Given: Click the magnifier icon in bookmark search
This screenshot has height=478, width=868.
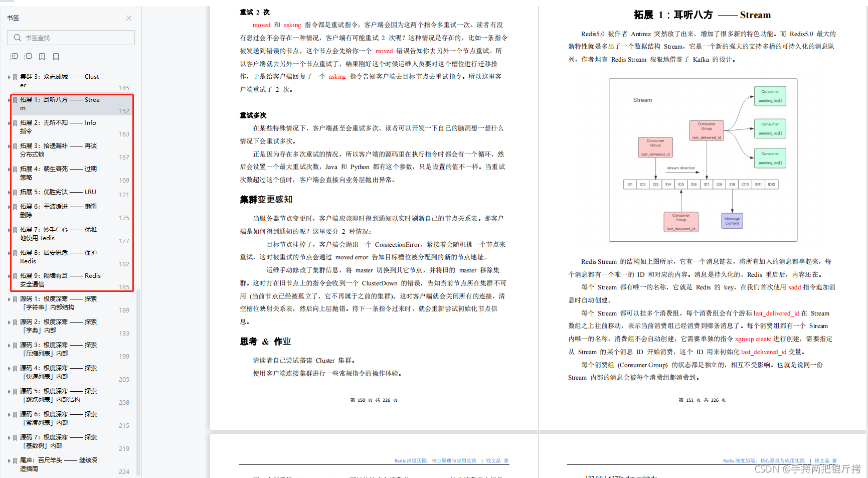Looking at the screenshot, I should point(18,38).
